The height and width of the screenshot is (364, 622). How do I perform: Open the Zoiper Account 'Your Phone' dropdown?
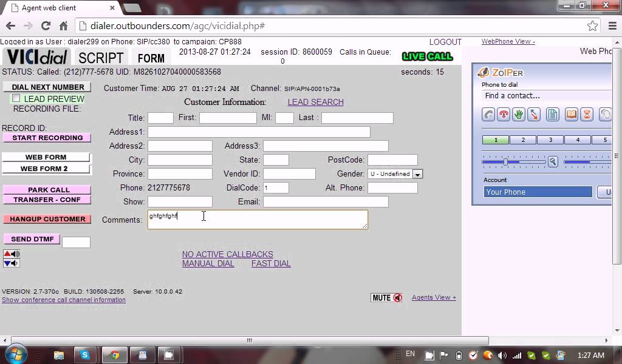coord(538,192)
